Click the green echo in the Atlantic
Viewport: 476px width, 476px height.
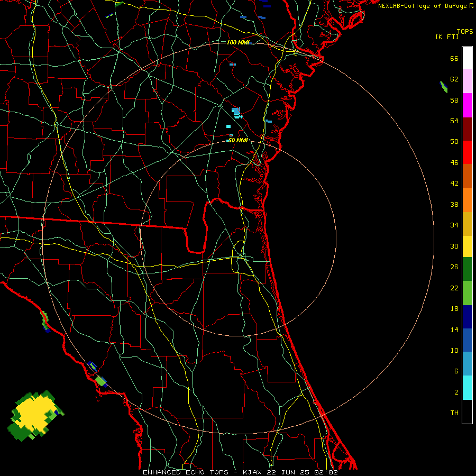[444, 87]
